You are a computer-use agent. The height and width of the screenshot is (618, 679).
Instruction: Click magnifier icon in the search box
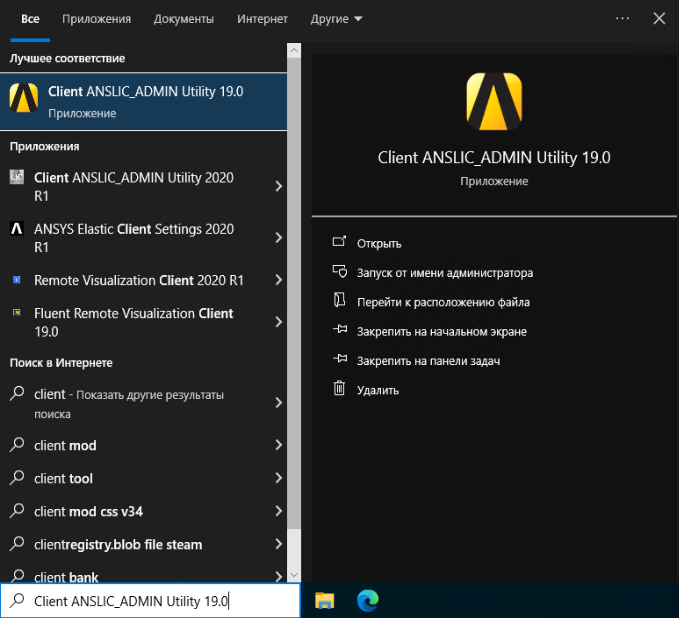tap(17, 600)
